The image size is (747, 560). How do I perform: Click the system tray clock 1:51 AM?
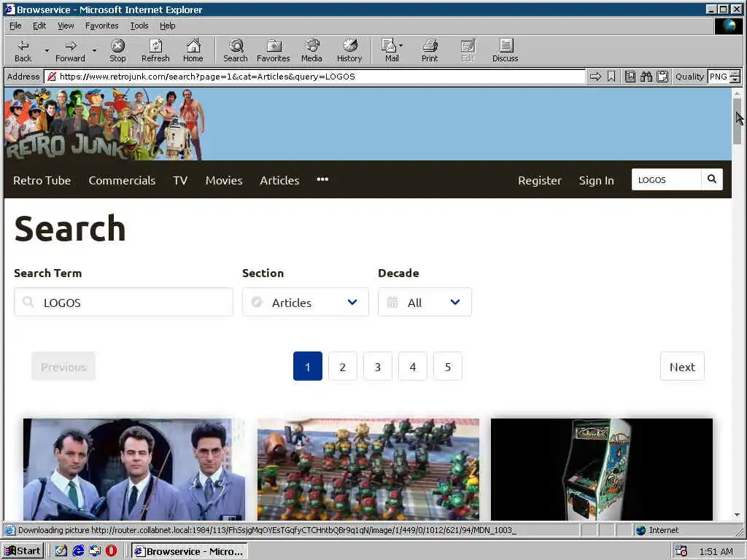[x=716, y=551]
